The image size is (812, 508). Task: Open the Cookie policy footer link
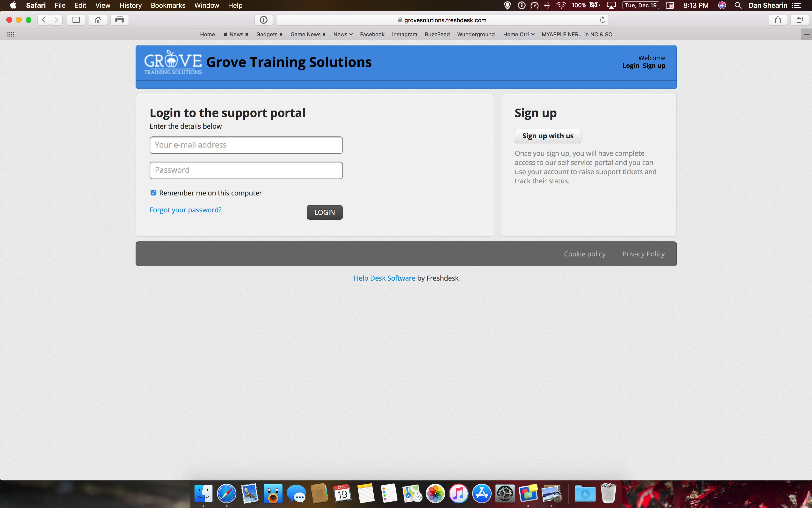(585, 254)
